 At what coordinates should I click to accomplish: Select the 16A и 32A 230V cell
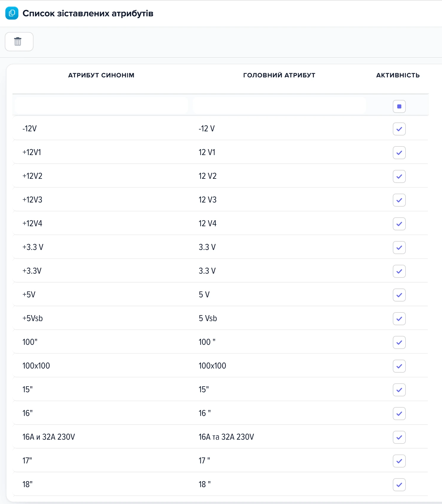click(x=49, y=437)
